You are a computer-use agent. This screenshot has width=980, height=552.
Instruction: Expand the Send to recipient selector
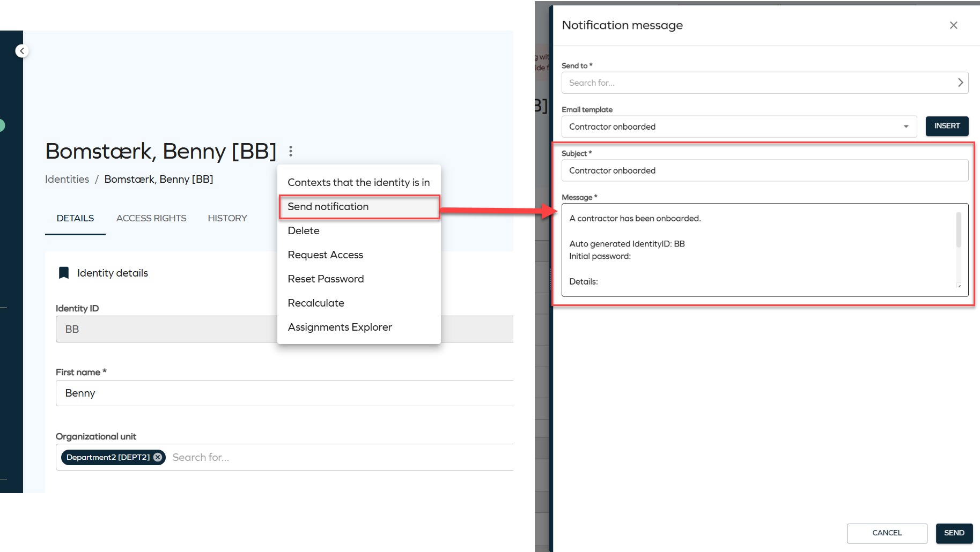961,83
